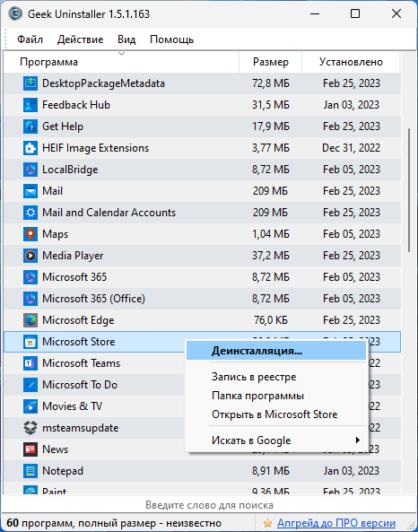Click the Media Player icon
Image resolution: width=418 pixels, height=532 pixels.
[x=30, y=256]
